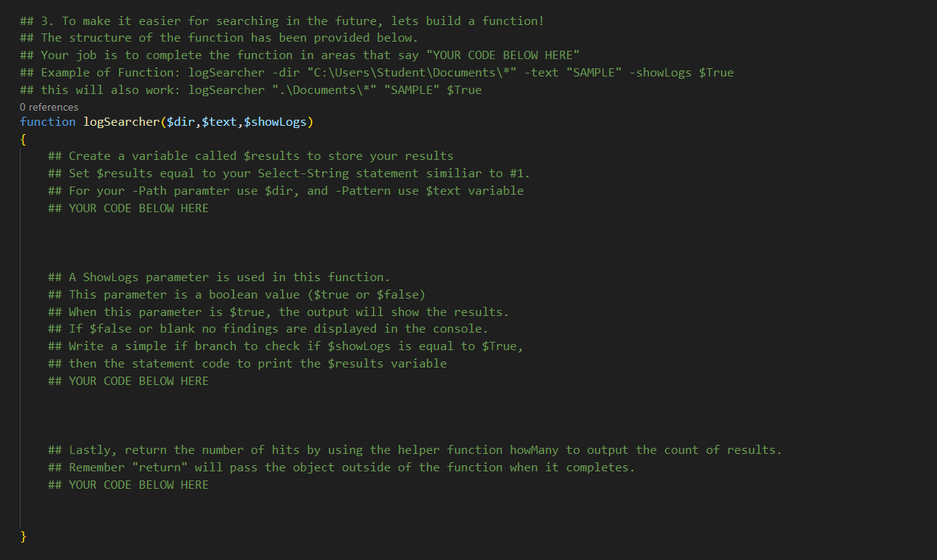Click the "Remember "return" will pass" comment line

tap(341, 468)
